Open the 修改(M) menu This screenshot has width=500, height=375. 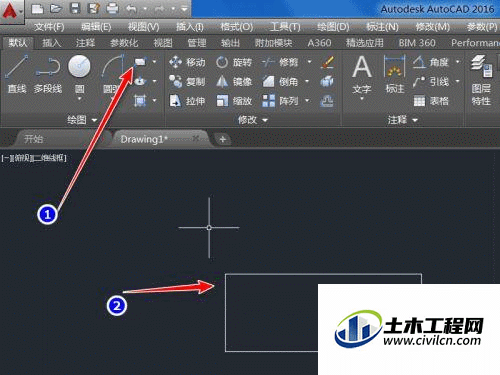click(433, 27)
